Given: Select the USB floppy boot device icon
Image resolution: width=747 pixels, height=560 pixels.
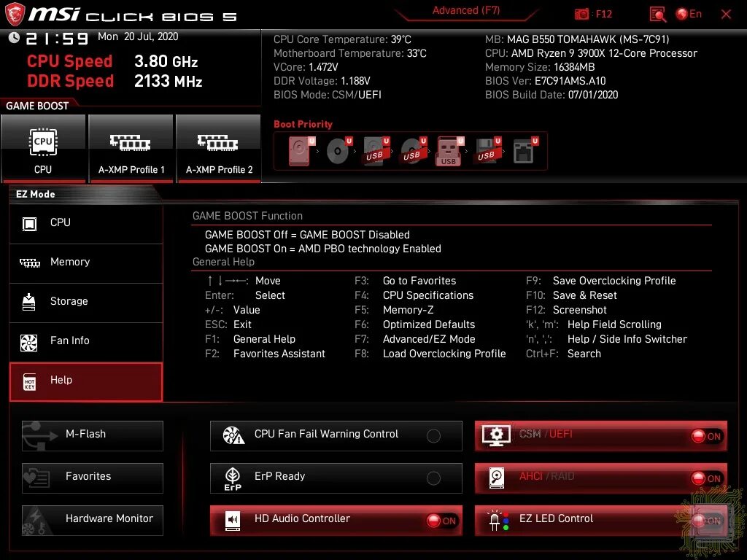Looking at the screenshot, I should 487,151.
